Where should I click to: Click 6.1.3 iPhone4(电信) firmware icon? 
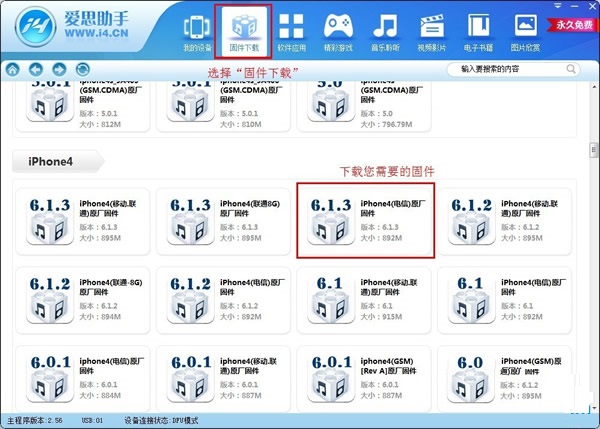331,221
